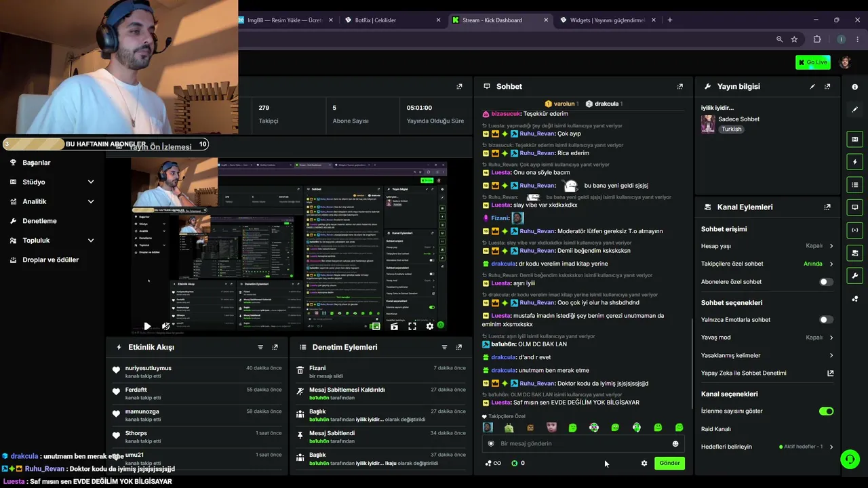
Task: Unmute the stream preview audio
Action: point(165,326)
